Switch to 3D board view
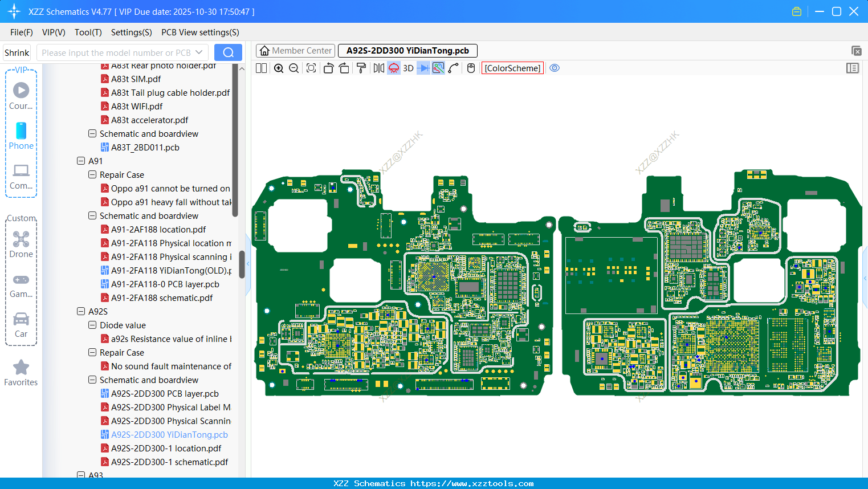868x489 pixels. coord(407,68)
